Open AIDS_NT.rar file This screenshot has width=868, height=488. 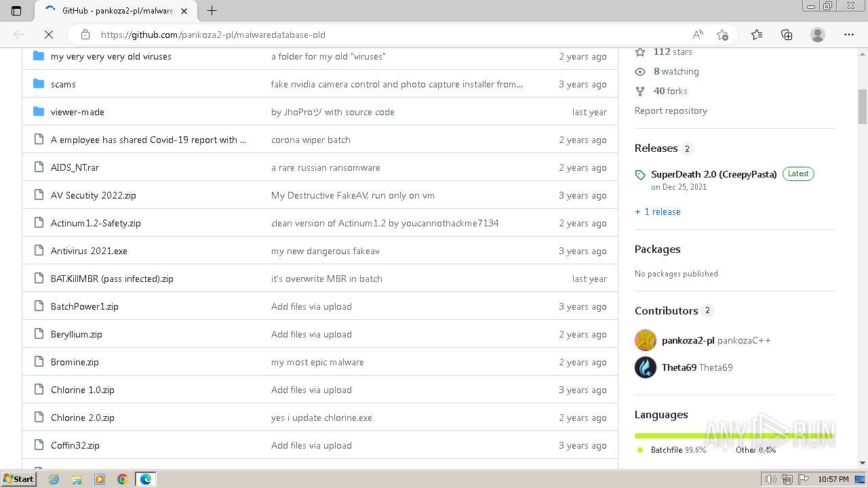[x=75, y=167]
